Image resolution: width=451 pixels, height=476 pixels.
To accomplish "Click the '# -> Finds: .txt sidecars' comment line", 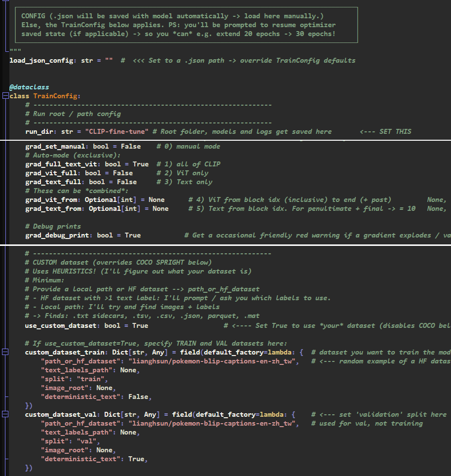I will (x=142, y=316).
